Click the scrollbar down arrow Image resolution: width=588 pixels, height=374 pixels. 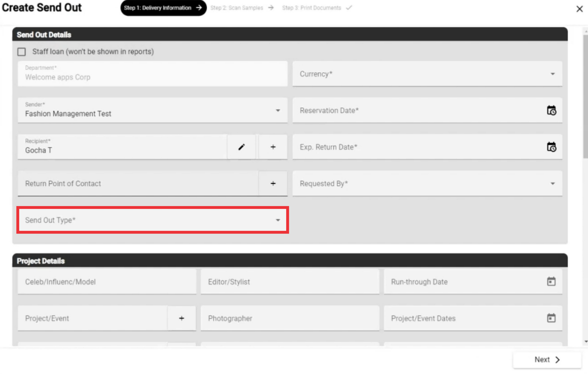586,341
